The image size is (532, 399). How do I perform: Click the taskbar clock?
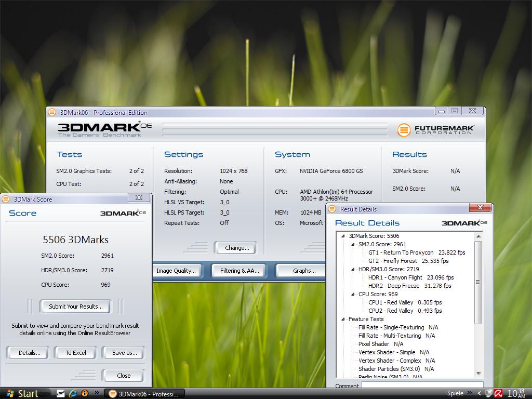(x=516, y=393)
